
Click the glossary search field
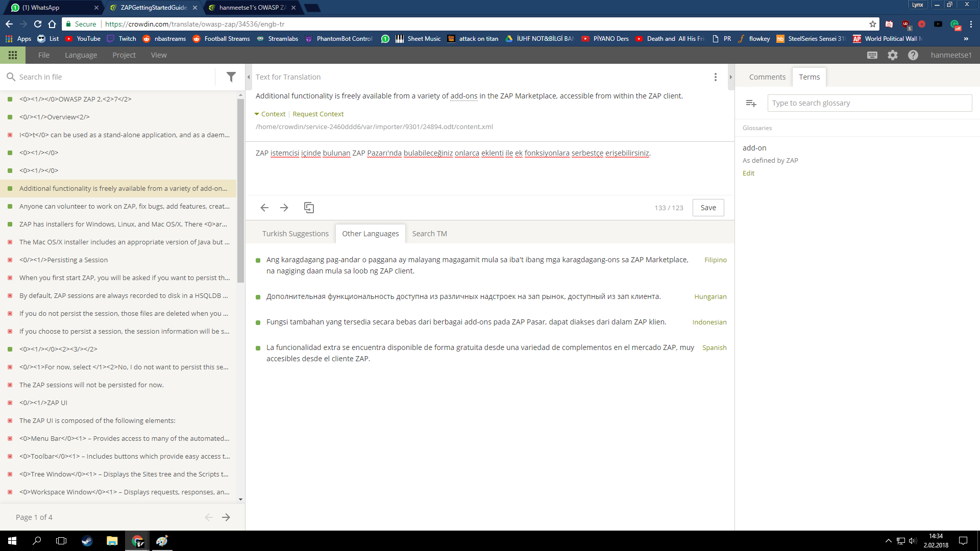(x=870, y=103)
